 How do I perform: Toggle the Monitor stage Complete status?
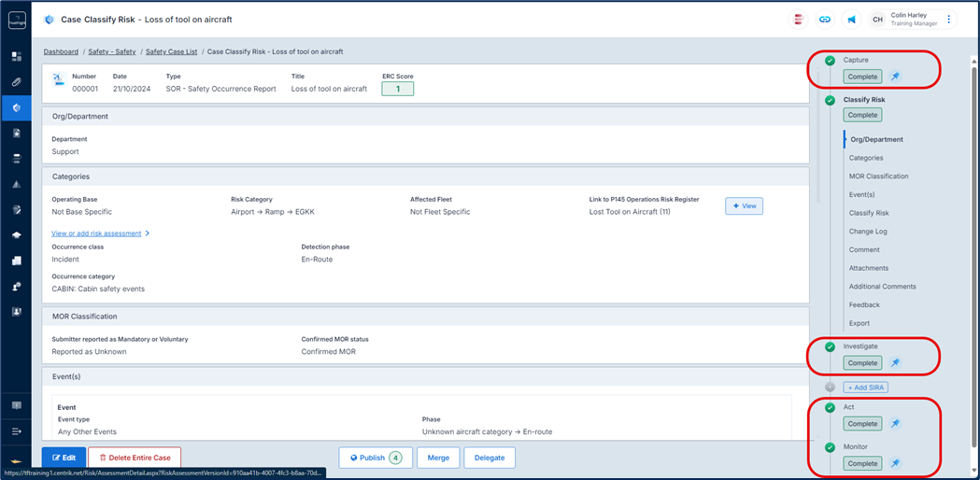click(x=862, y=463)
